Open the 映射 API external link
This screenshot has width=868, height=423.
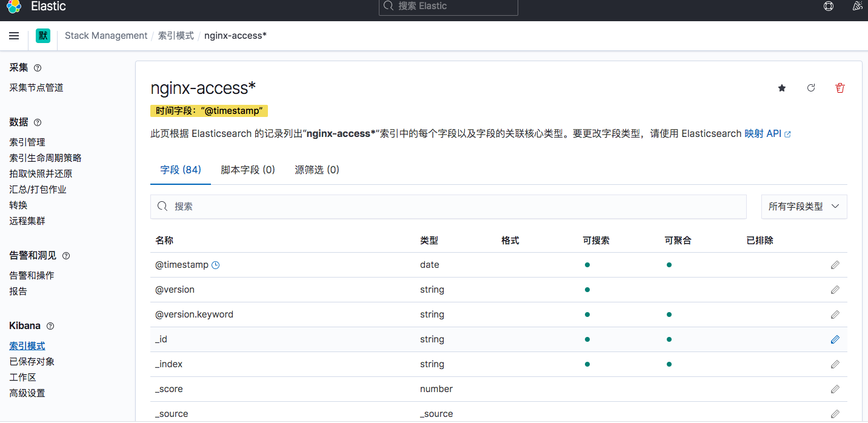[x=767, y=133]
